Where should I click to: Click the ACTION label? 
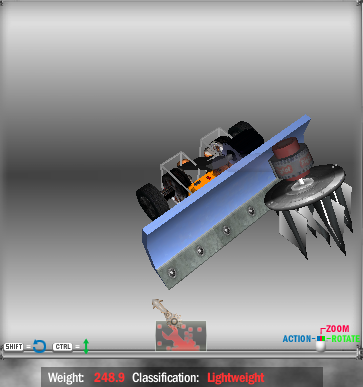click(297, 339)
